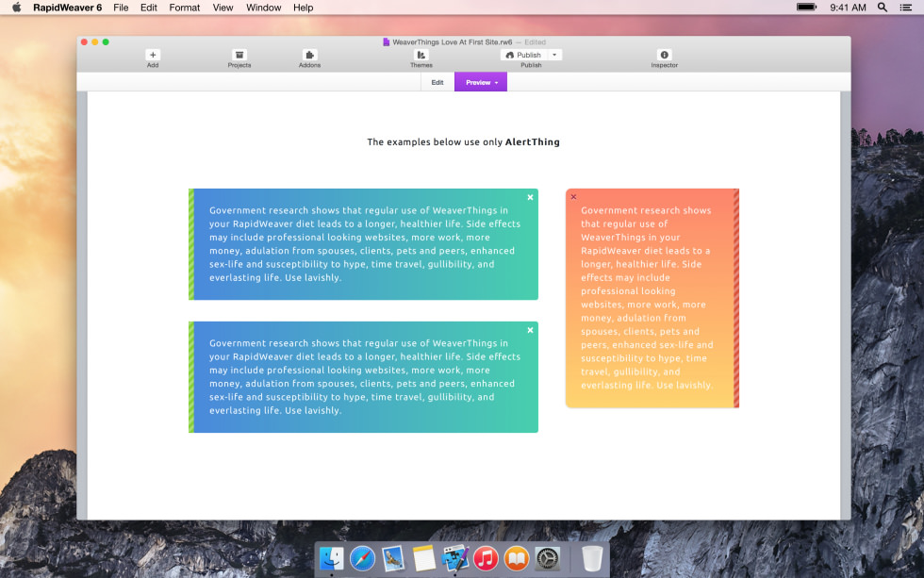Image resolution: width=924 pixels, height=578 pixels.
Task: Launch Finder from the Dock
Action: point(332,558)
